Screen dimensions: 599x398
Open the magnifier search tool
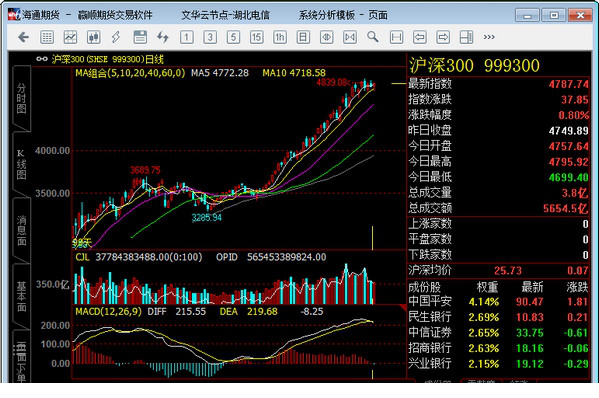point(373,37)
